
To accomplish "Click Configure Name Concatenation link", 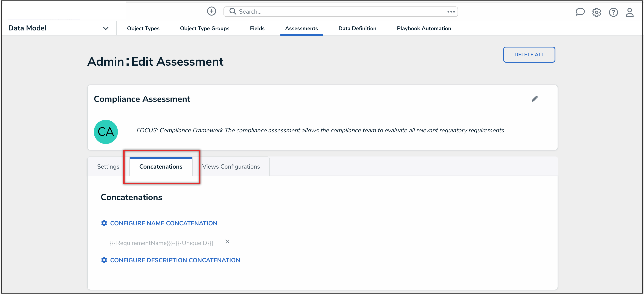I will [x=164, y=223].
